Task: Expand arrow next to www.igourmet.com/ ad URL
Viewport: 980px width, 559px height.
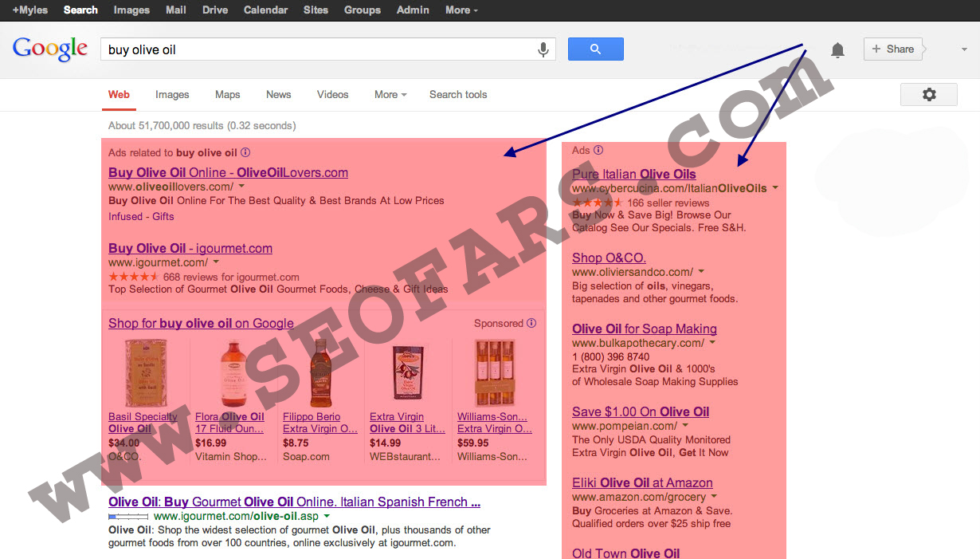Action: coord(216,262)
